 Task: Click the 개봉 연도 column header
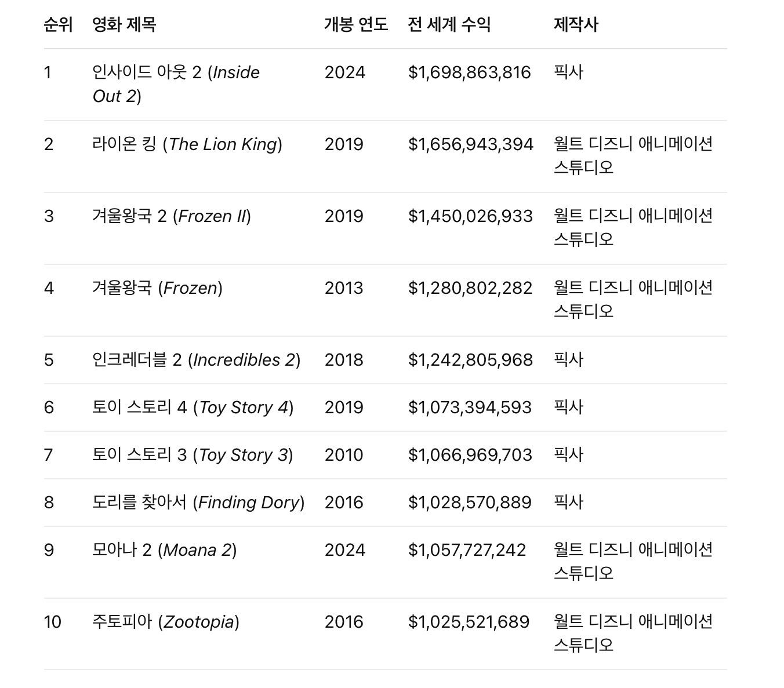point(356,24)
